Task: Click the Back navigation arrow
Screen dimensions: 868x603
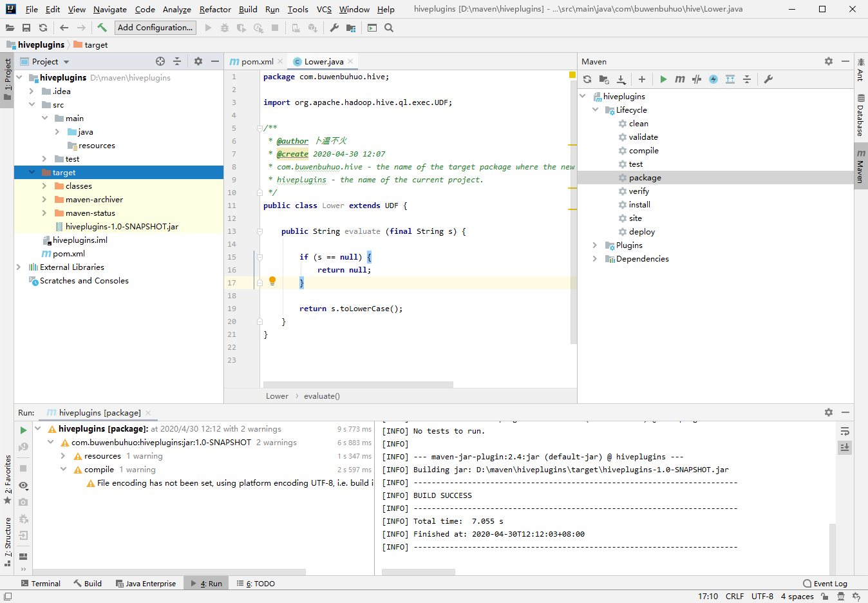Action: click(64, 28)
